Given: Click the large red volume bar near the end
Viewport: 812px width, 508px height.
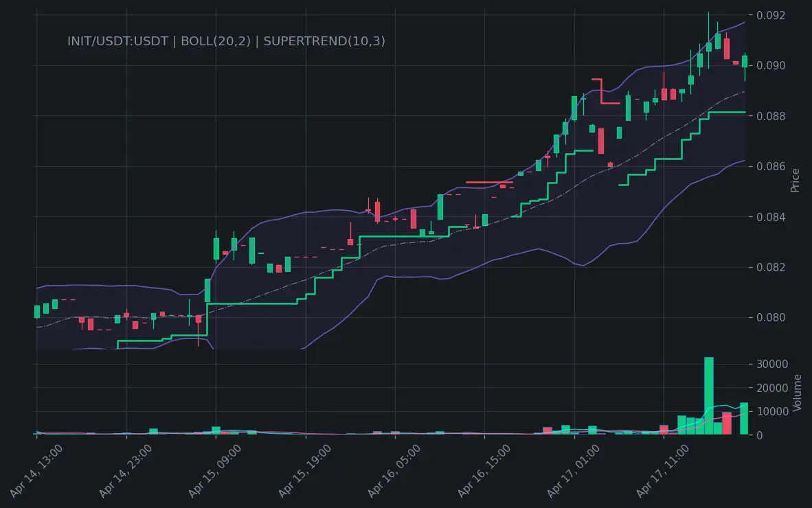Looking at the screenshot, I should point(727,423).
